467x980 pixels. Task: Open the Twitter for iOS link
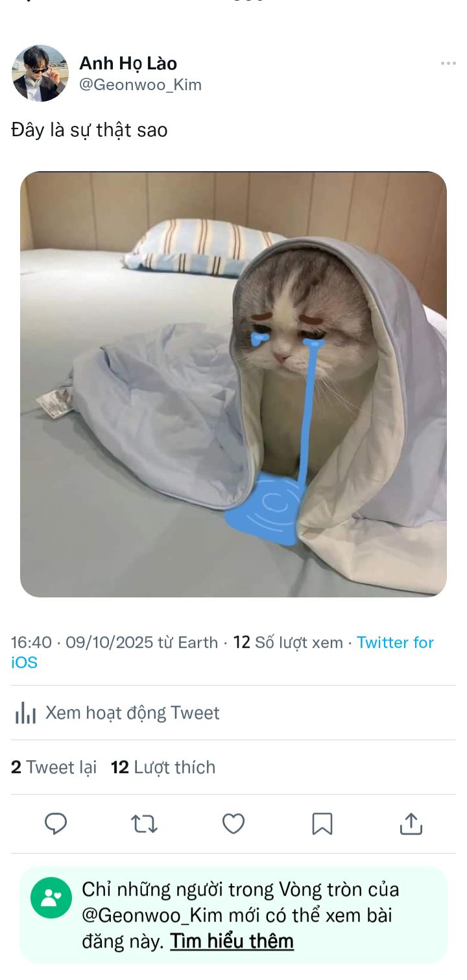tap(222, 652)
